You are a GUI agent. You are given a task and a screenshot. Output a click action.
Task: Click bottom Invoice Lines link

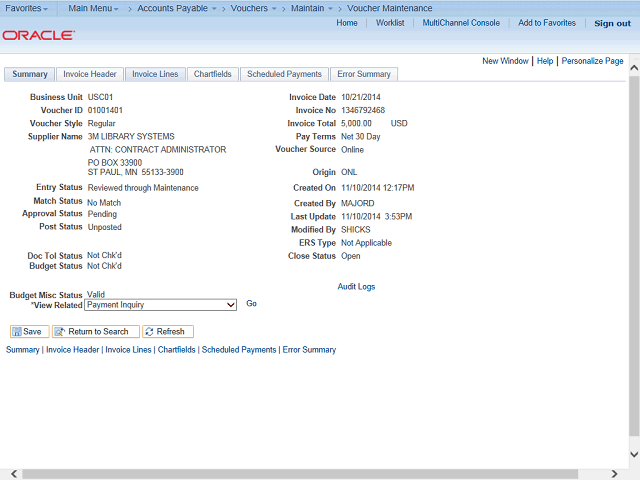(128, 350)
